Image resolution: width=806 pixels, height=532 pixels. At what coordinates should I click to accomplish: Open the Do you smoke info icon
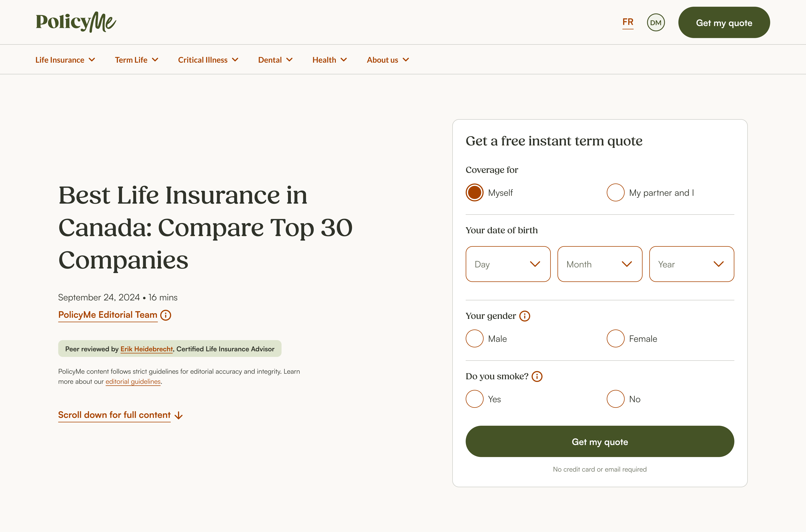point(537,377)
